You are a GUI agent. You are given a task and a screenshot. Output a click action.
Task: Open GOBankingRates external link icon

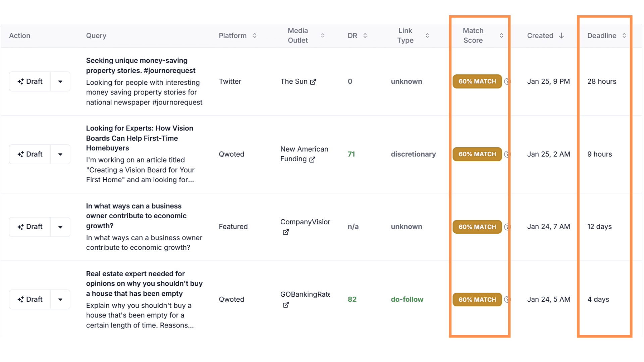286,305
